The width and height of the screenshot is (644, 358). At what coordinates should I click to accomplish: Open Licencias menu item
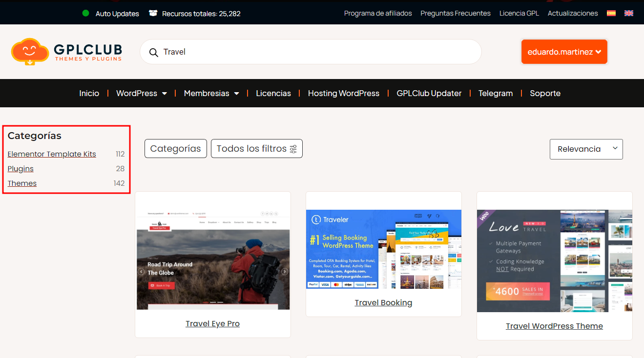[273, 93]
